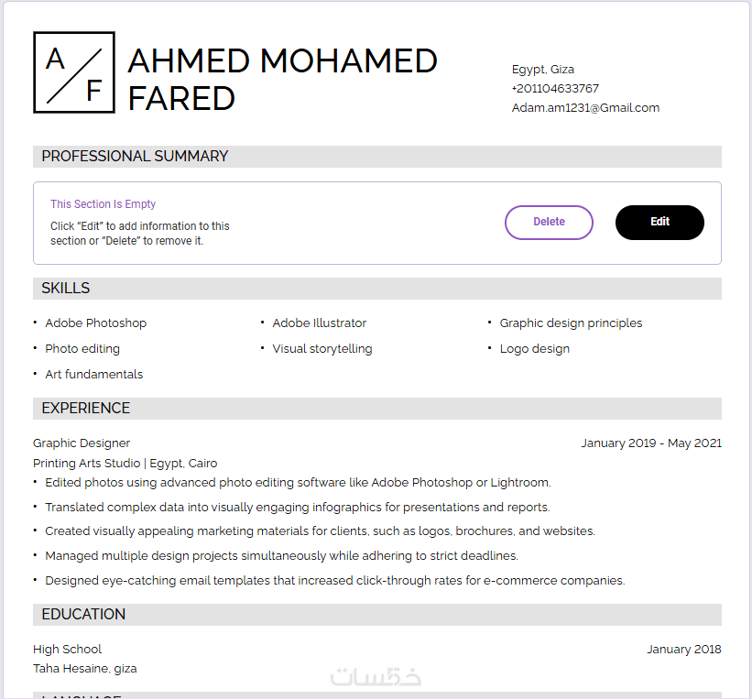Image resolution: width=752 pixels, height=700 pixels.
Task: Click the Printing Arts Studio employer line
Action: pos(125,464)
